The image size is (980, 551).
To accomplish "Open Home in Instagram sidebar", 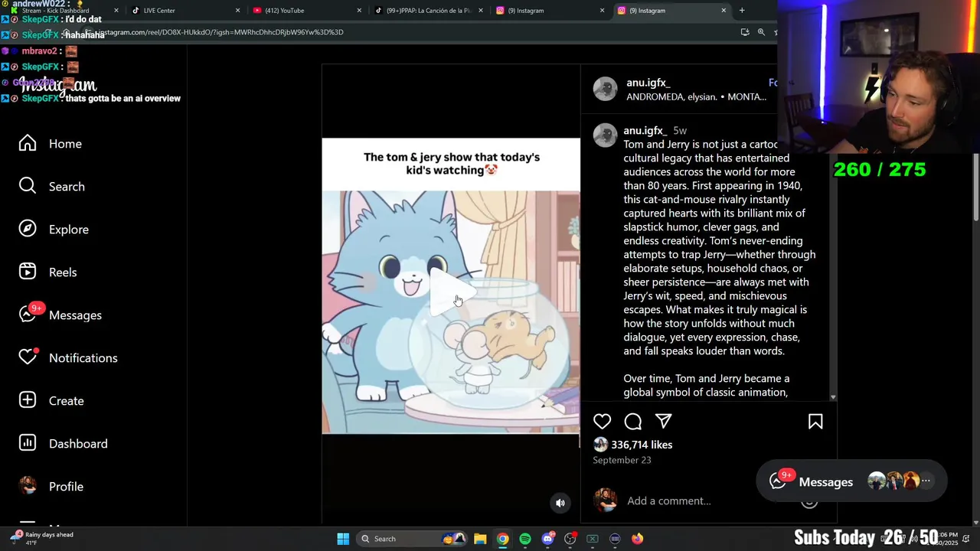I will pyautogui.click(x=51, y=144).
